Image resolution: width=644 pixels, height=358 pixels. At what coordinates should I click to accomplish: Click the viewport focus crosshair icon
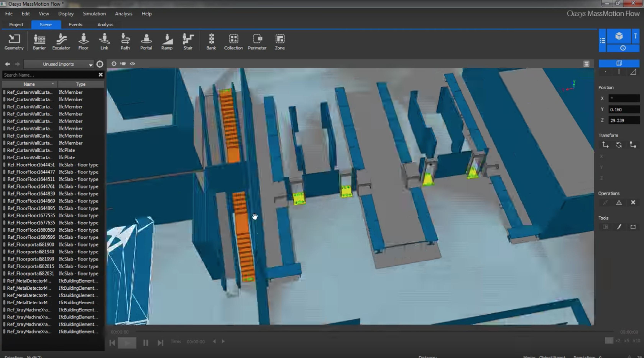(114, 64)
